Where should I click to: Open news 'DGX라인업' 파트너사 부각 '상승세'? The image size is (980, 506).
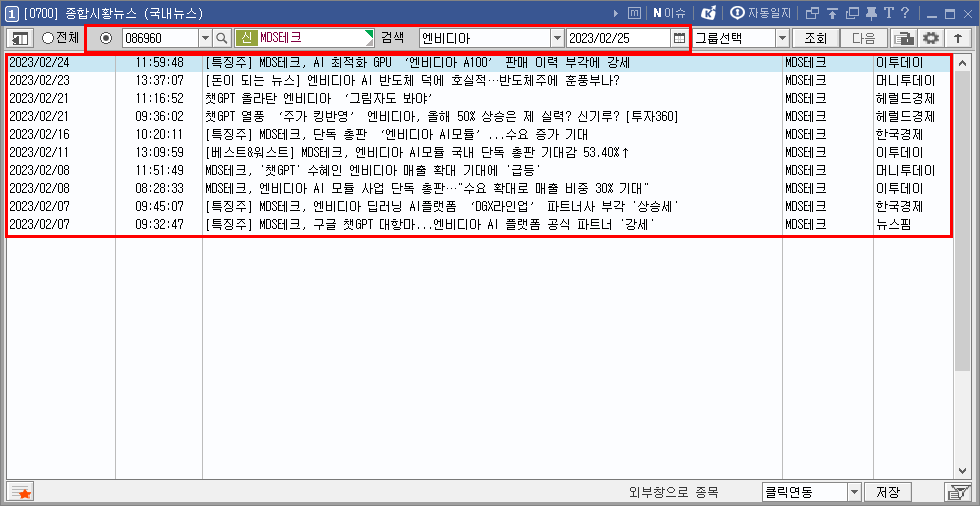[x=442, y=206]
